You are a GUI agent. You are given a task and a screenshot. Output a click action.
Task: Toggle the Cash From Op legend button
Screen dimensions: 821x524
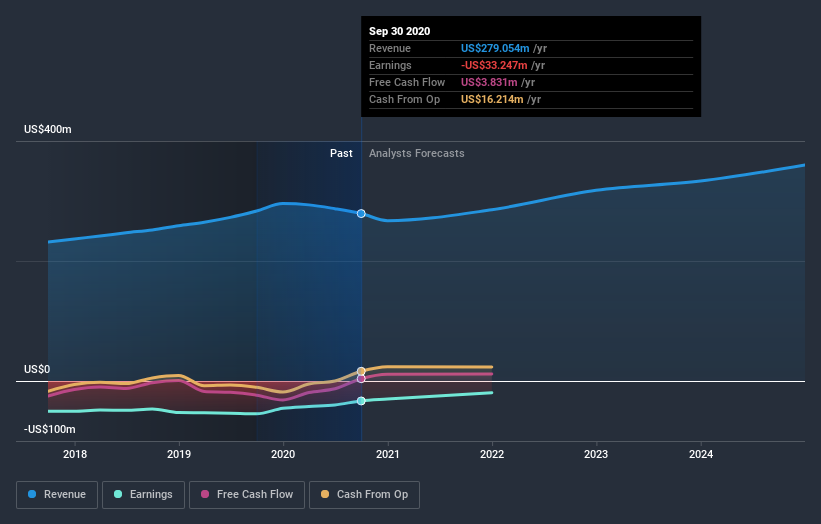click(x=364, y=495)
